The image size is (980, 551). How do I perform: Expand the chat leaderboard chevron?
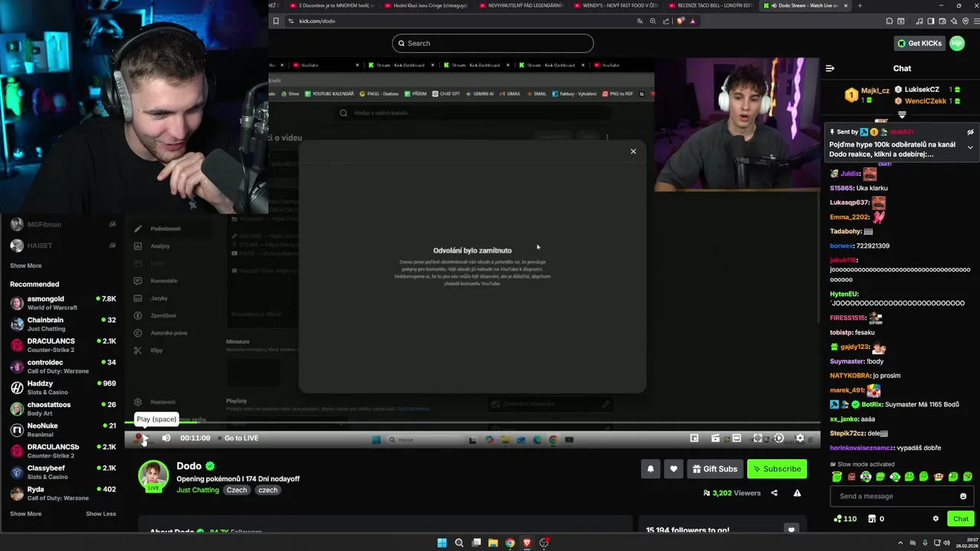coord(902,115)
